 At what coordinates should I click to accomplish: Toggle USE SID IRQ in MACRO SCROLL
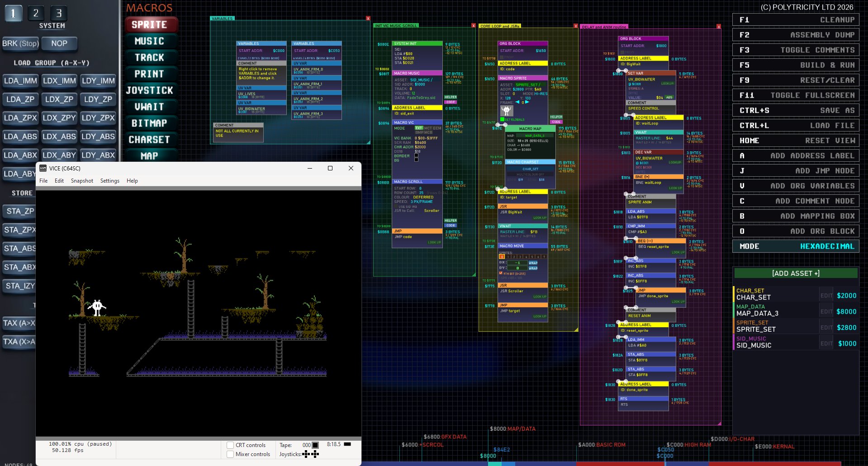(396, 207)
